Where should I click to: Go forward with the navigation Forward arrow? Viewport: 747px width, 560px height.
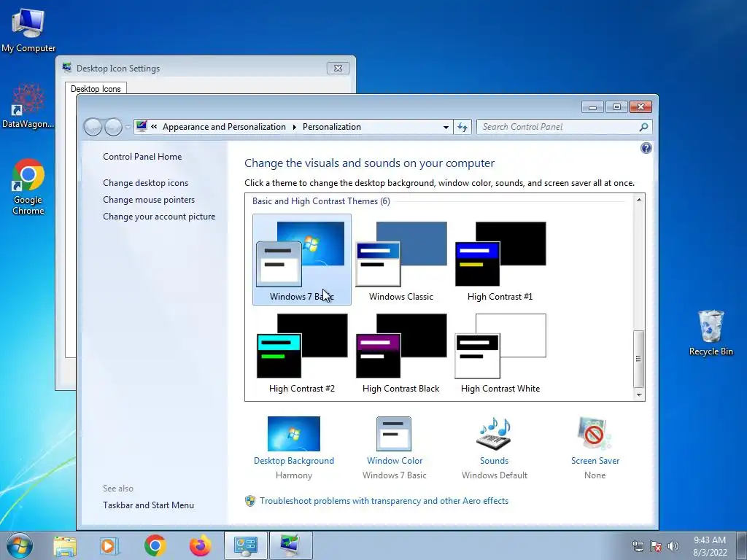coord(113,127)
